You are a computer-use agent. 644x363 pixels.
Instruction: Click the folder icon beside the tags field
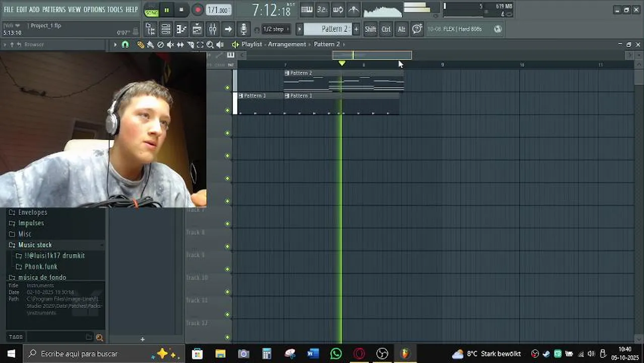coord(89,337)
